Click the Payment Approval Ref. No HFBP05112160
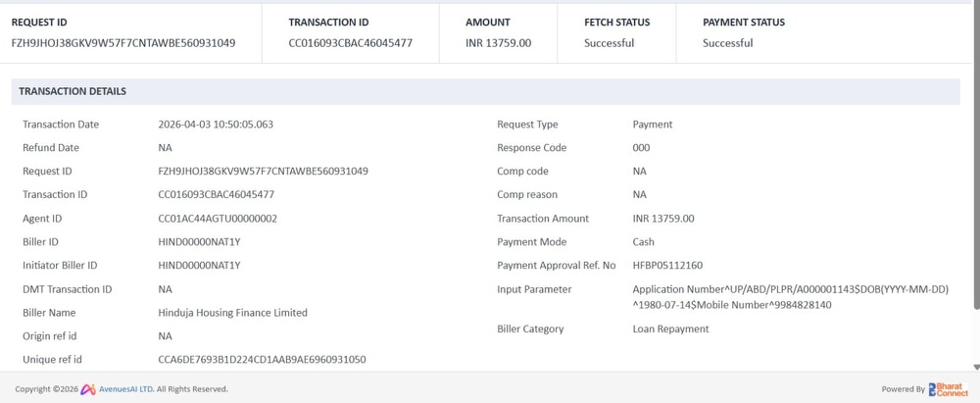Image resolution: width=980 pixels, height=403 pixels. (667, 266)
